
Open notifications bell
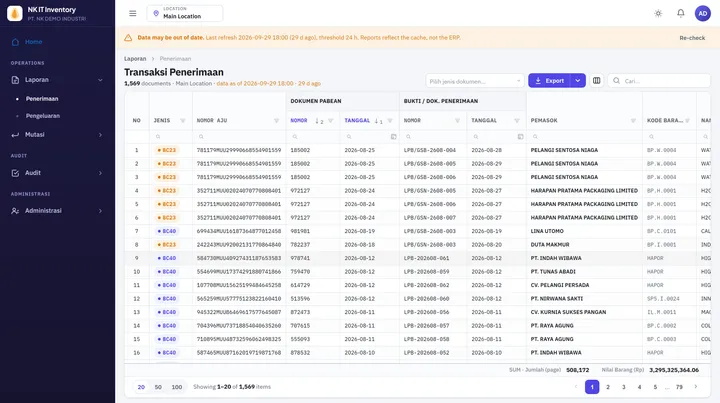(x=681, y=13)
